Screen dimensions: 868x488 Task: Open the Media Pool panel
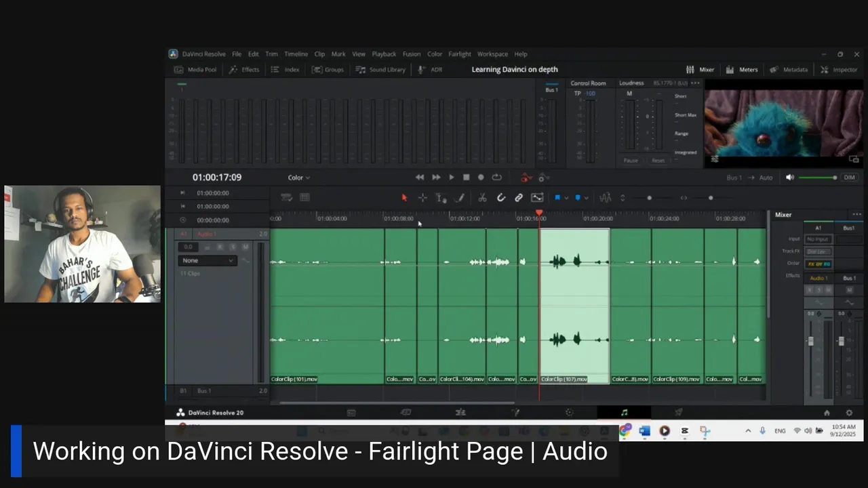195,69
